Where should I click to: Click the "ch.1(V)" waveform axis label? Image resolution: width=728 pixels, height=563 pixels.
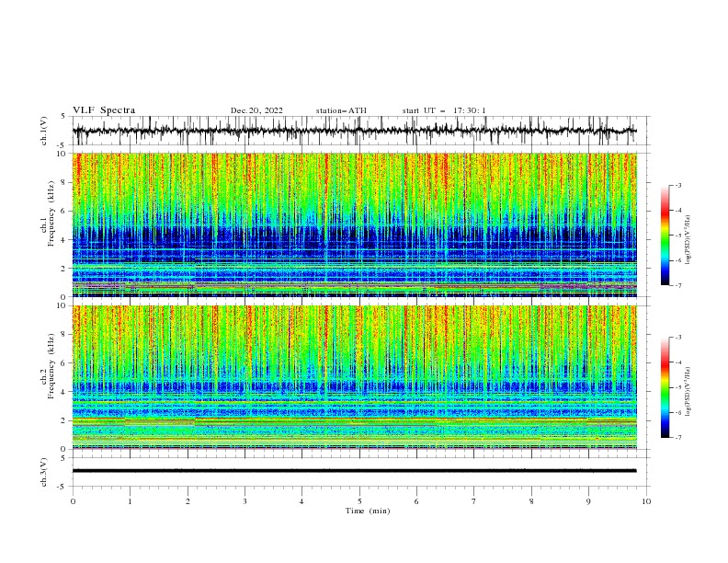44,131
